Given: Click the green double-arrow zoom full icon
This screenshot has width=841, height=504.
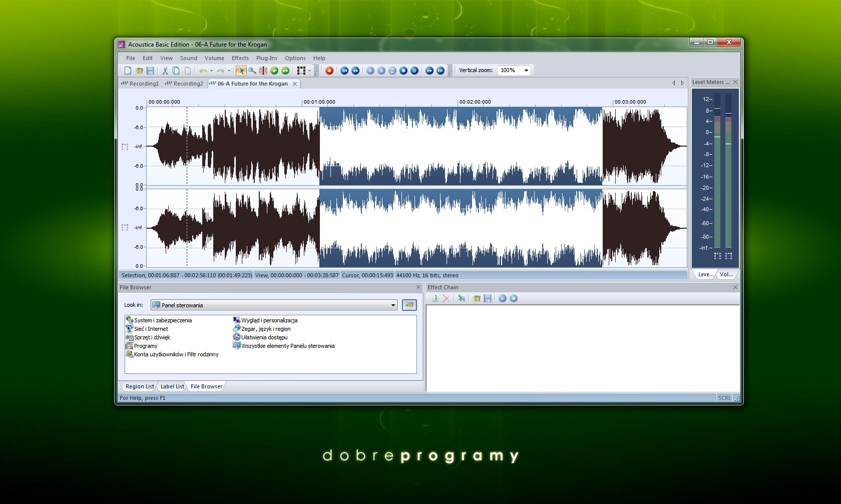Looking at the screenshot, I should click(285, 71).
